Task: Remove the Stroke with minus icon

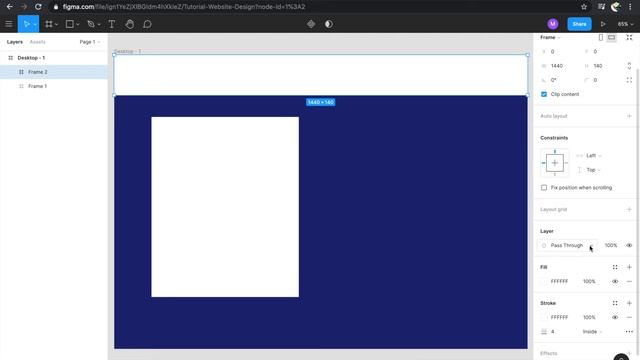Action: click(629, 317)
